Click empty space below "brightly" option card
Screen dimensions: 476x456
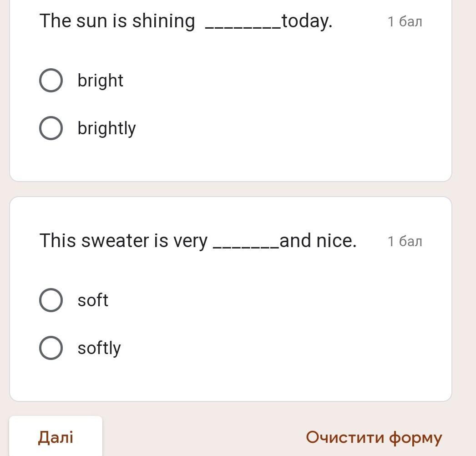tap(231, 161)
